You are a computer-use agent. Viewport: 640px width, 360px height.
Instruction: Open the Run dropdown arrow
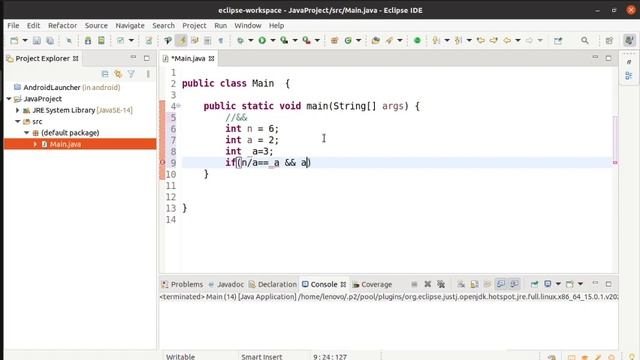[273, 40]
